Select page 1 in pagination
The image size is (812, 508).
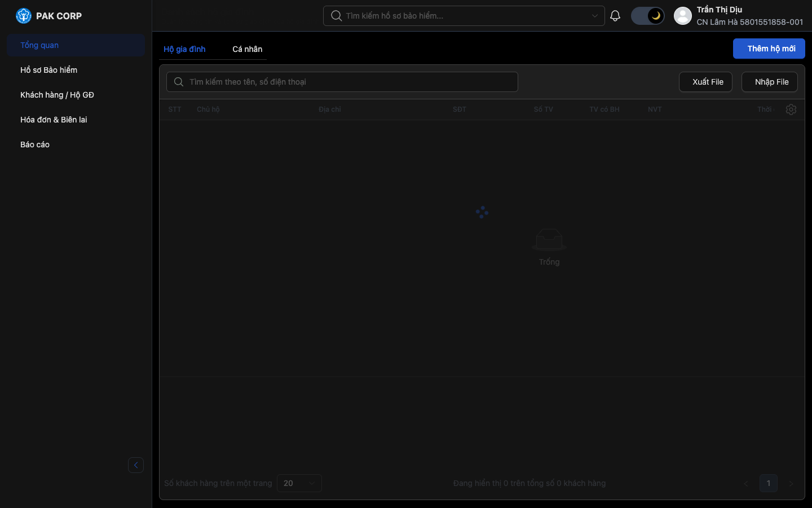[769, 483]
